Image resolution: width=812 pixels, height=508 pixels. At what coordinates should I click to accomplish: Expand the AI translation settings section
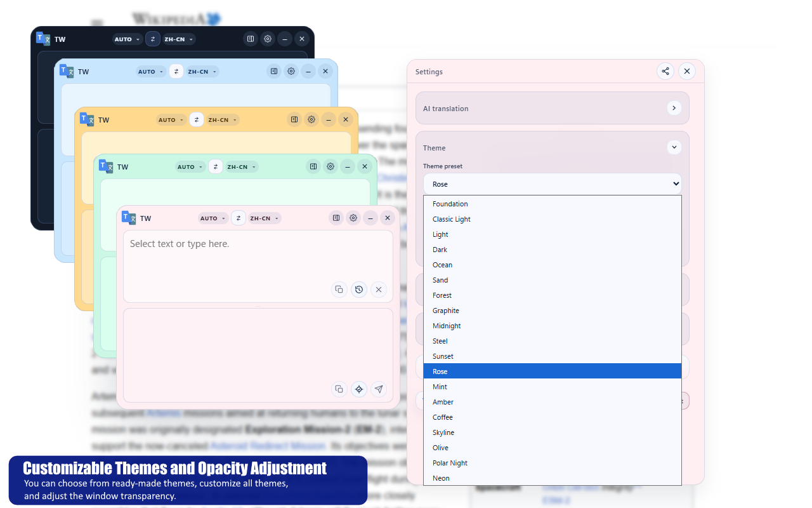coord(674,108)
